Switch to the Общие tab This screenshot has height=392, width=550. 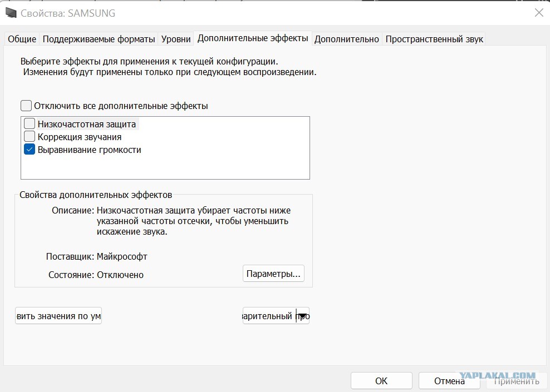click(22, 39)
